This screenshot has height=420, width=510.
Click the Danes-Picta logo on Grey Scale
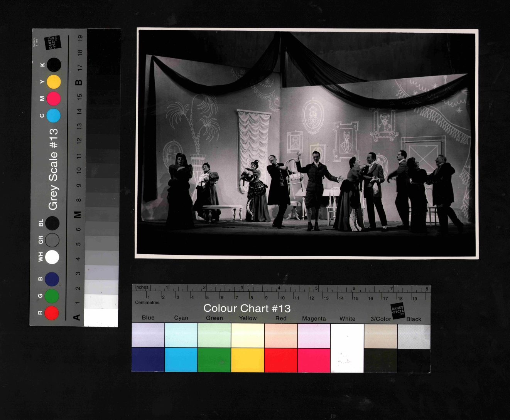coord(53,43)
